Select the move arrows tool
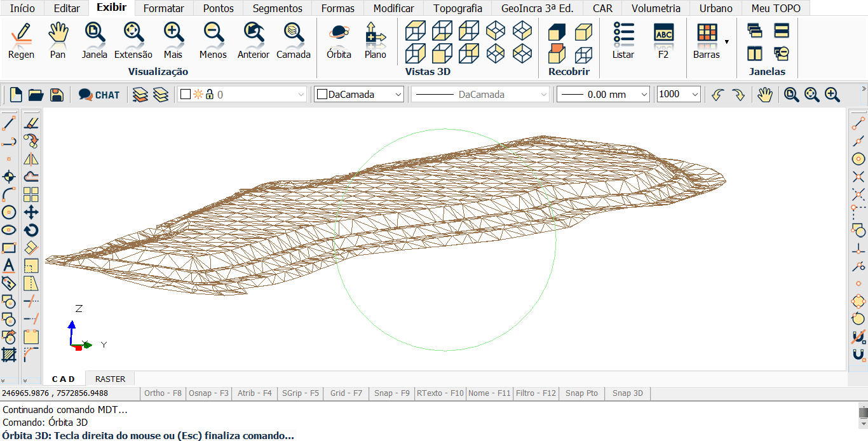This screenshot has width=868, height=441. [31, 212]
